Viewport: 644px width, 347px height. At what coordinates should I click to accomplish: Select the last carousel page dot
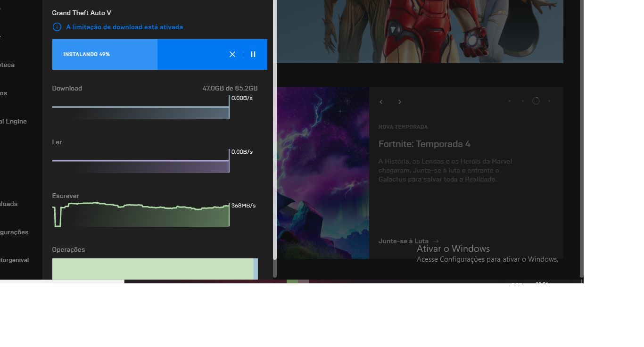549,101
